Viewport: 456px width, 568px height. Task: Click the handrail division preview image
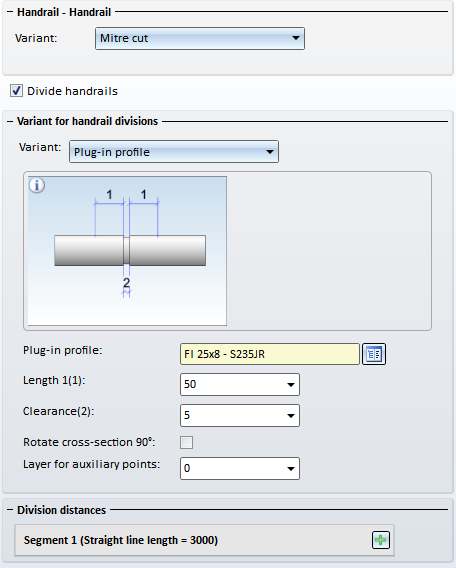pyautogui.click(x=127, y=251)
